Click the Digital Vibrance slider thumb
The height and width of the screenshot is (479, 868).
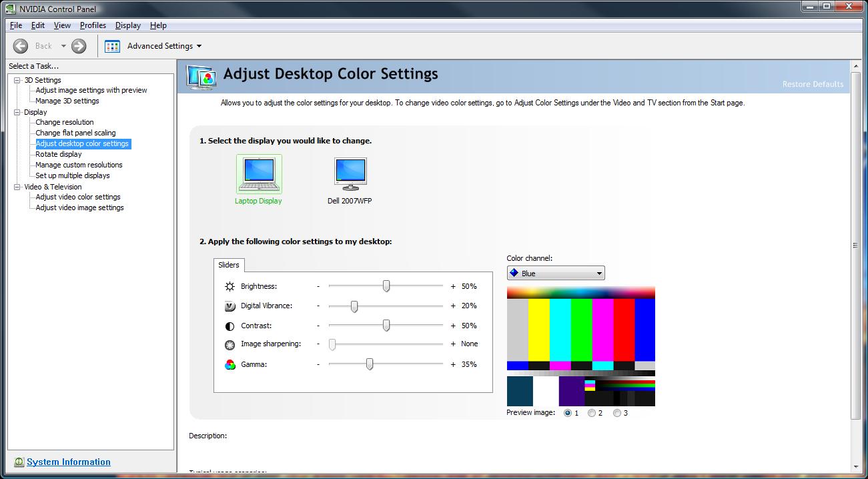coord(354,306)
